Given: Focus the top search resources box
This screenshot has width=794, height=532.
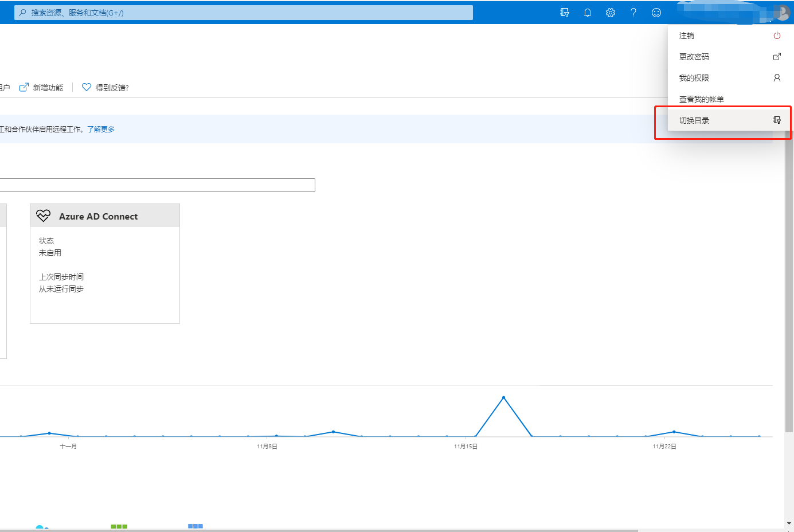Looking at the screenshot, I should coord(244,13).
